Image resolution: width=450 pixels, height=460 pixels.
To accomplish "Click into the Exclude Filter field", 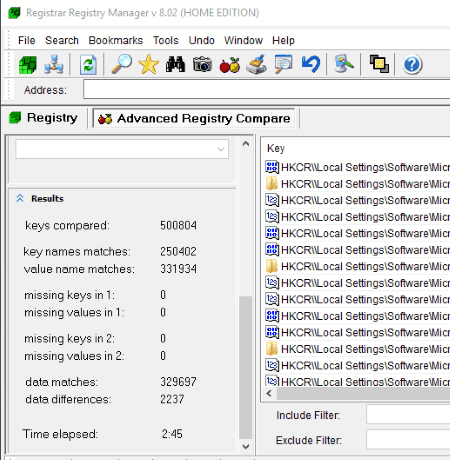I will click(408, 439).
